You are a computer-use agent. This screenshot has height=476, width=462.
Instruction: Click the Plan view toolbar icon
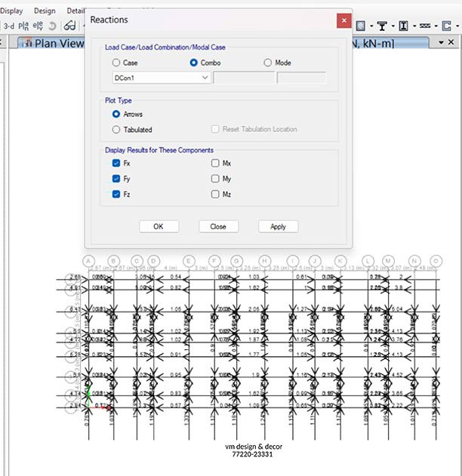pyautogui.click(x=25, y=26)
